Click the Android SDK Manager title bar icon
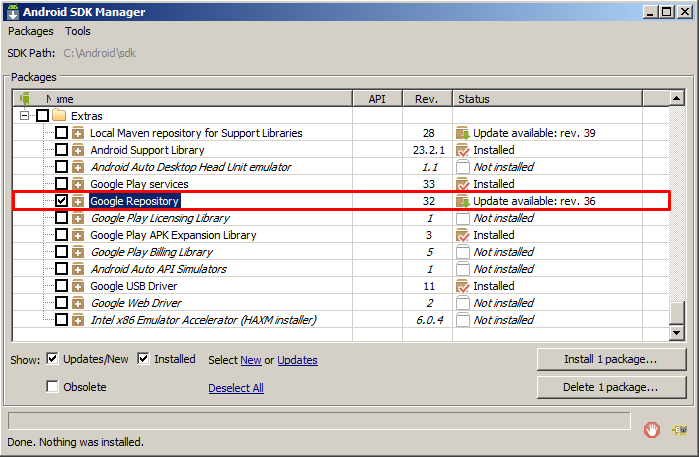 [x=13, y=12]
